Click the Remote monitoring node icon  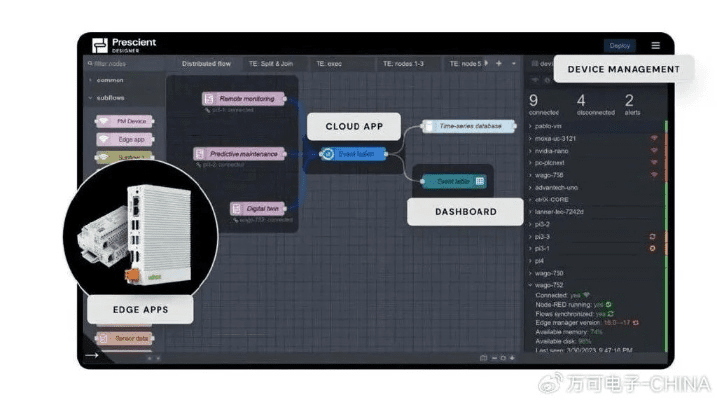(x=209, y=99)
